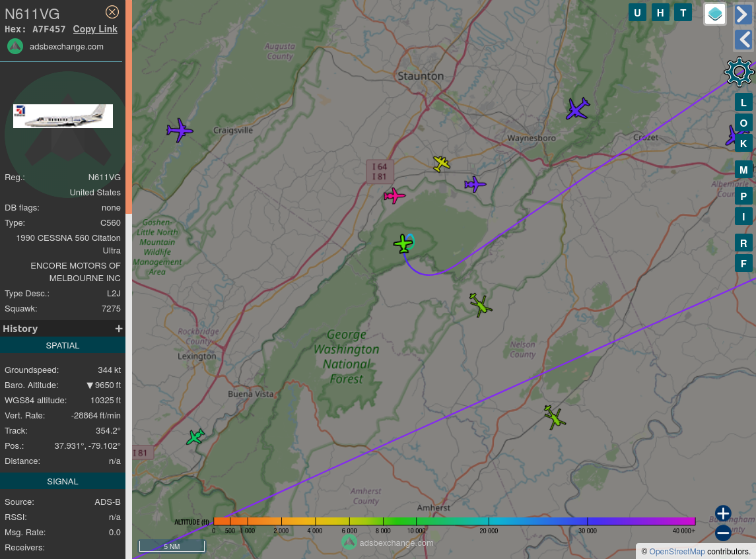
Task: Click the position coordinates 37.931°, -79.102°
Action: (87, 446)
